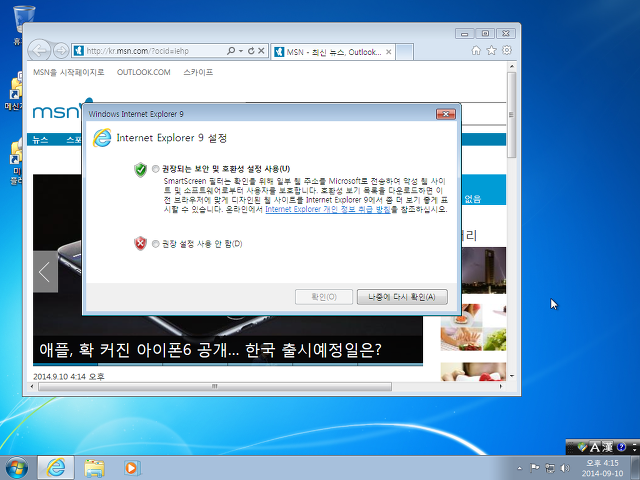Image resolution: width=640 pixels, height=480 pixels.
Task: Click the scroll down arrow of the page
Action: click(512, 376)
